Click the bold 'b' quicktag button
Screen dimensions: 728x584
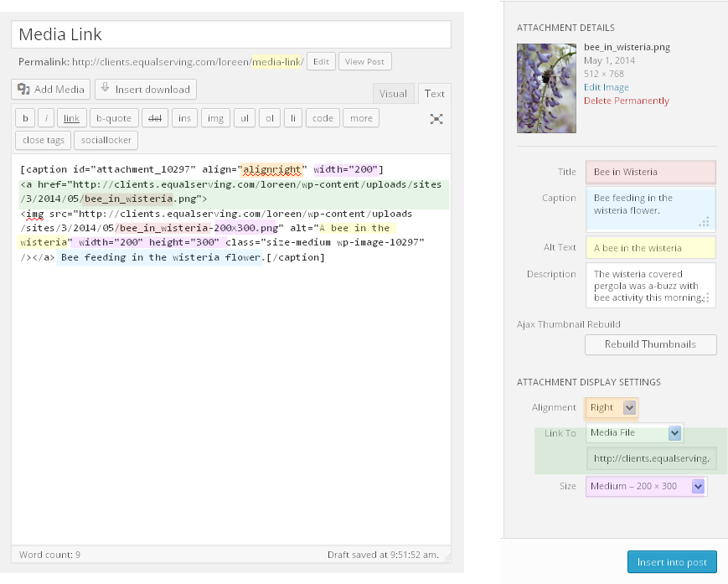pyautogui.click(x=26, y=118)
